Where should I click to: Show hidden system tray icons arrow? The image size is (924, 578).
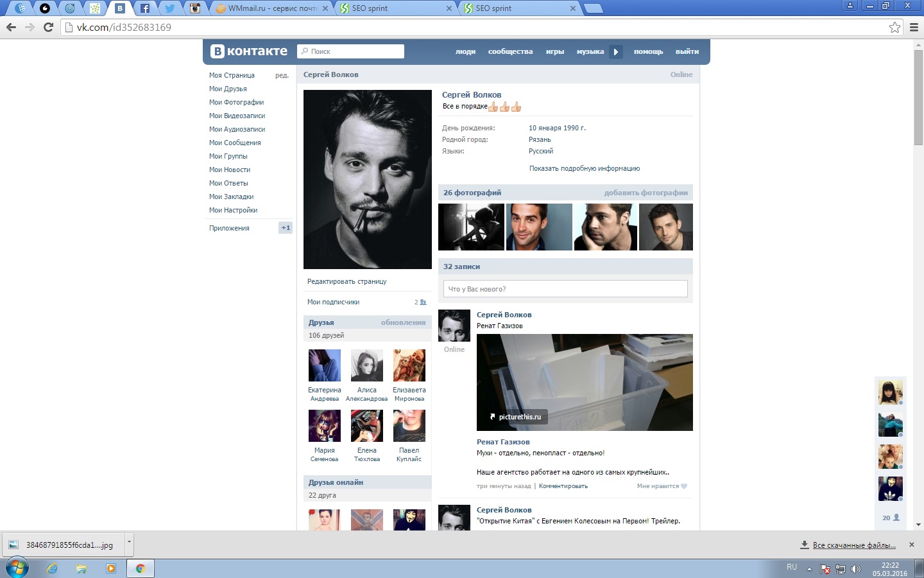[x=809, y=569]
